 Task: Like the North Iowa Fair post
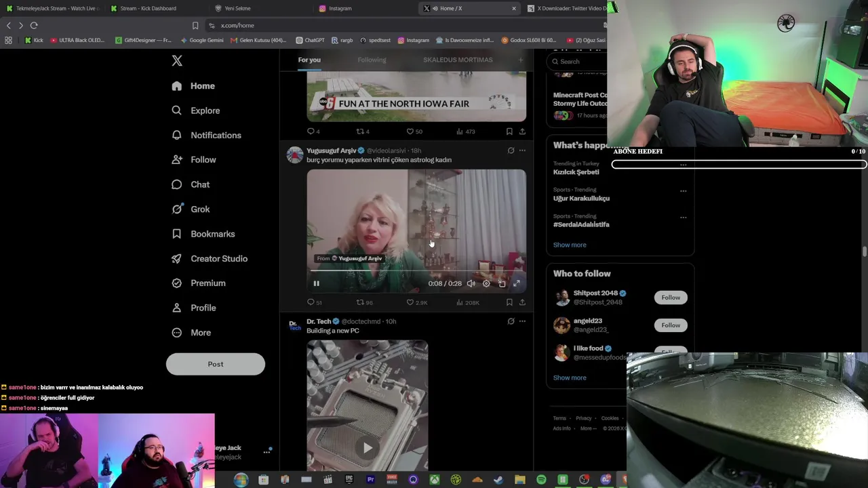coord(410,131)
